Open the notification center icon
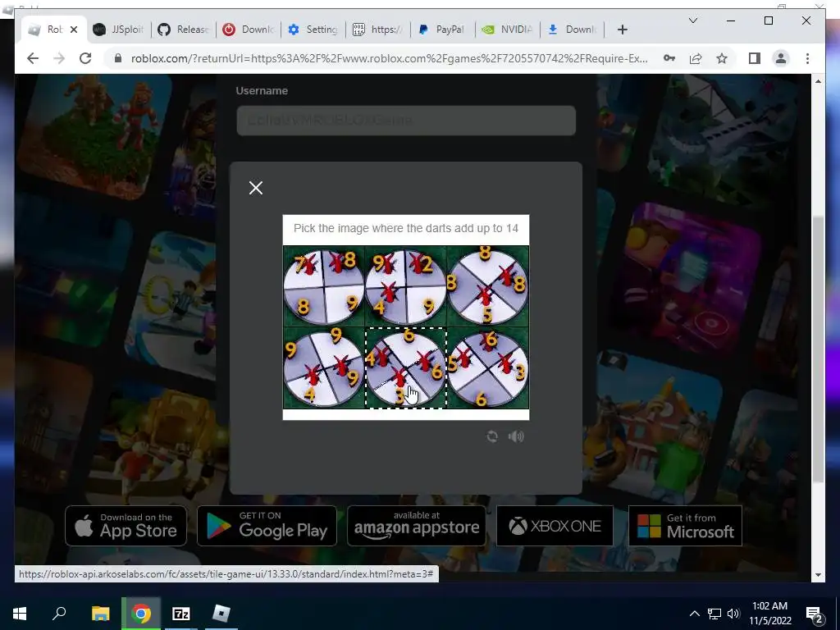Screen dimensions: 840x630 click(x=815, y=614)
